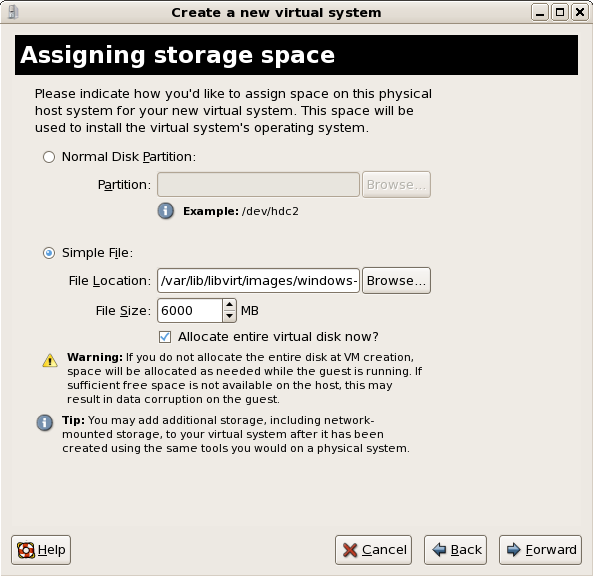The width and height of the screenshot is (593, 576).
Task: Click the yellow warning triangle icon
Action: pyautogui.click(x=50, y=360)
